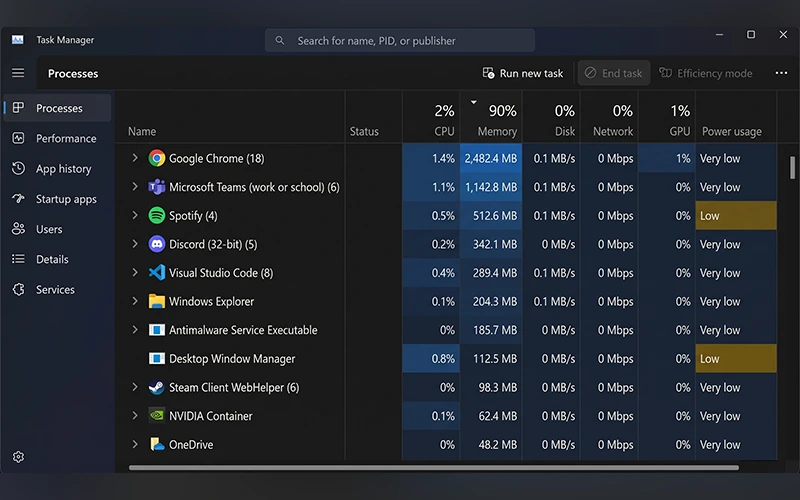Click the search magnifier icon
The height and width of the screenshot is (500, 800).
point(280,40)
